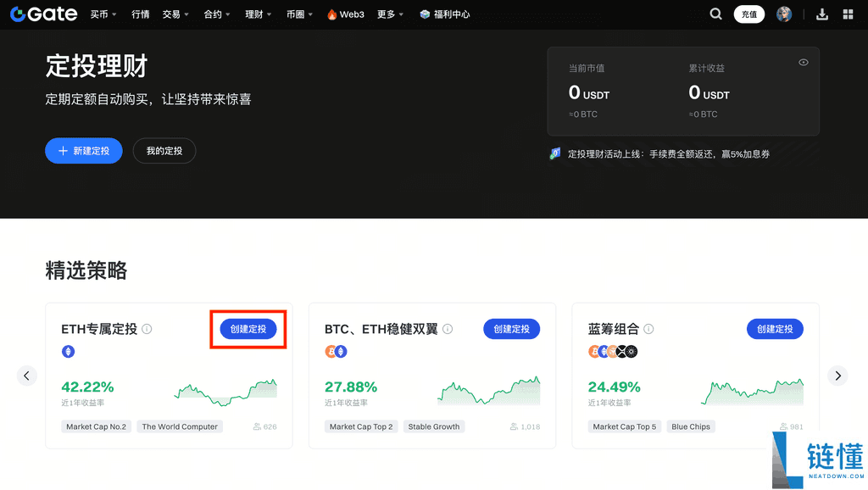Viewport: 868px width, 490px height.
Task: Open the products grid icon top right
Action: point(848,14)
